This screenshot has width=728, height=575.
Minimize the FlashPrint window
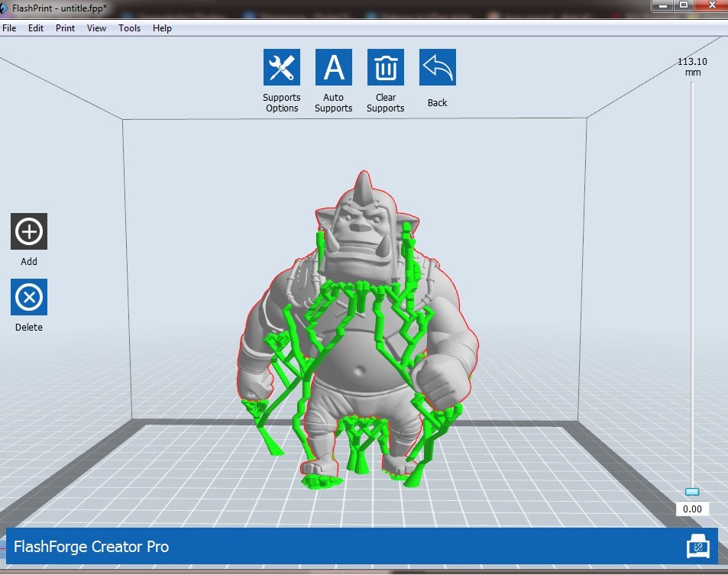point(664,5)
